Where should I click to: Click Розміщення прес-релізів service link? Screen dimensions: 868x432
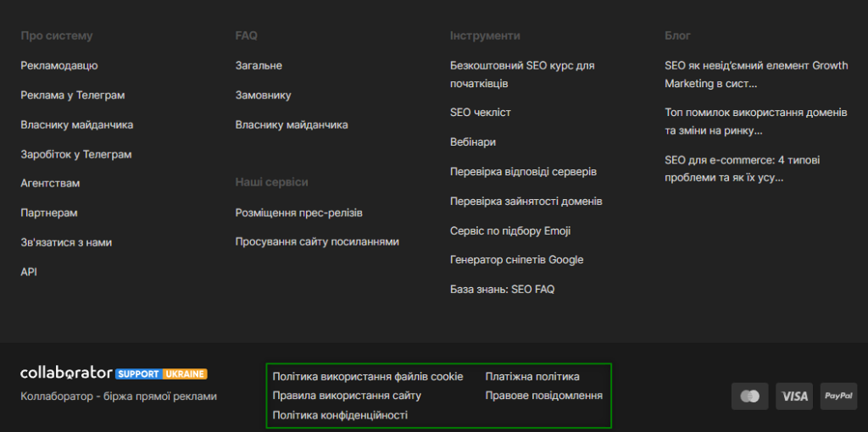click(x=298, y=213)
